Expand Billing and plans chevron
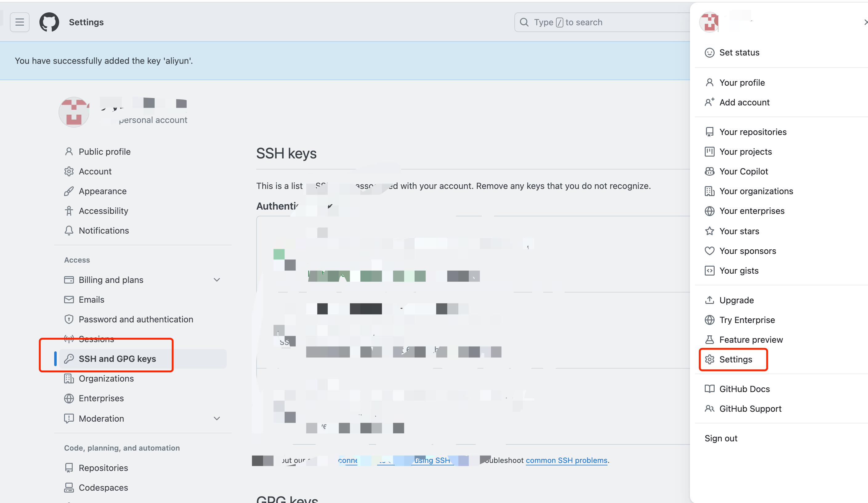Viewport: 868px width, 503px height. tap(217, 280)
